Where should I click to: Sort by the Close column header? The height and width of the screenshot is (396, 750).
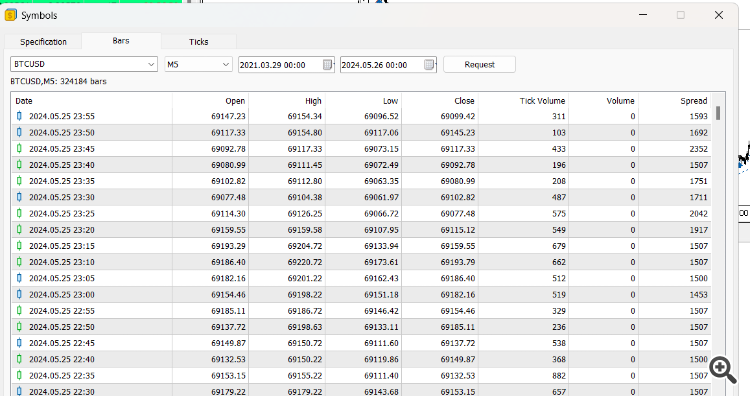tap(440, 101)
